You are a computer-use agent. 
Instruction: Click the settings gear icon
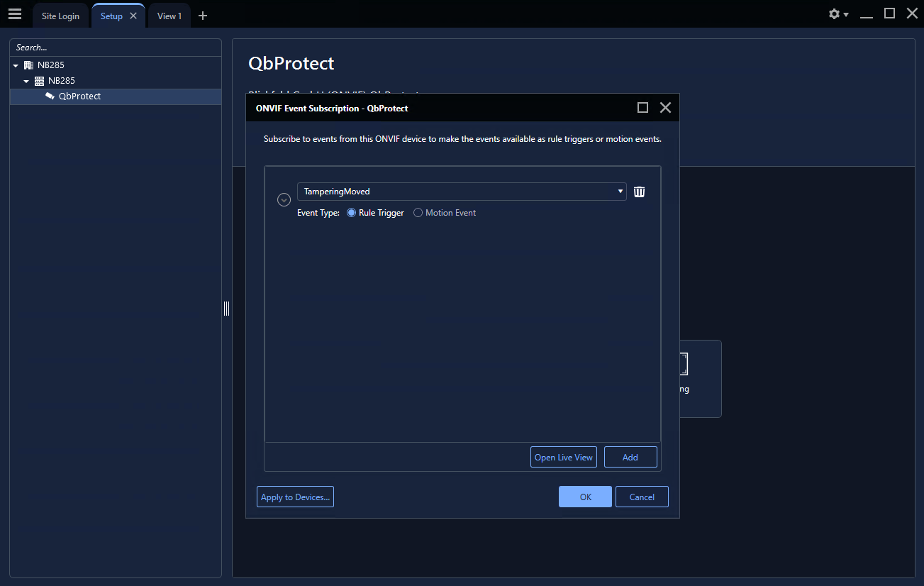coord(835,14)
